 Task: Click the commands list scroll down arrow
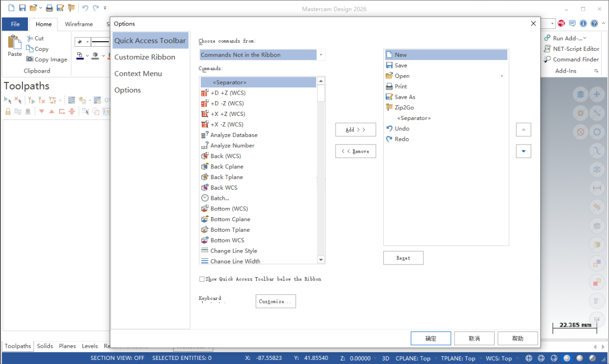coord(321,259)
